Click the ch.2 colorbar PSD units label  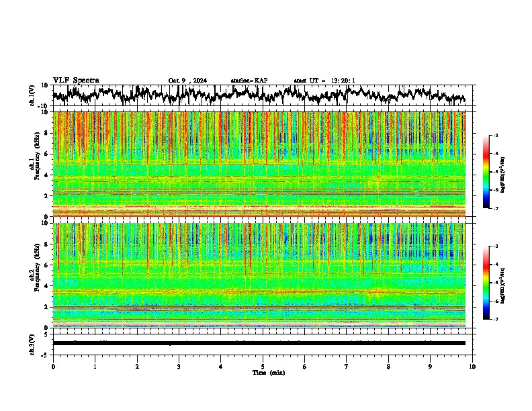502,286
